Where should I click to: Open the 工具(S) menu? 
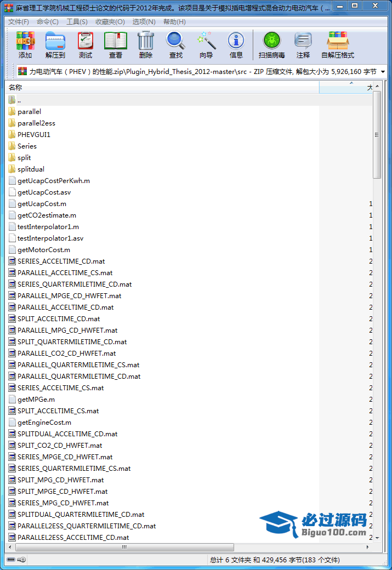77,22
